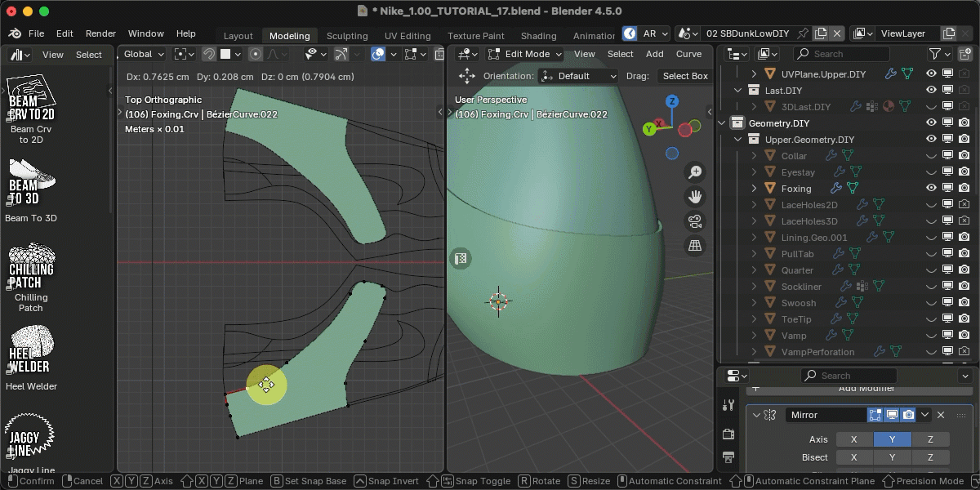The image size is (980, 490).
Task: Hide Upper.Geometry.DIY collection eye icon
Action: [931, 140]
